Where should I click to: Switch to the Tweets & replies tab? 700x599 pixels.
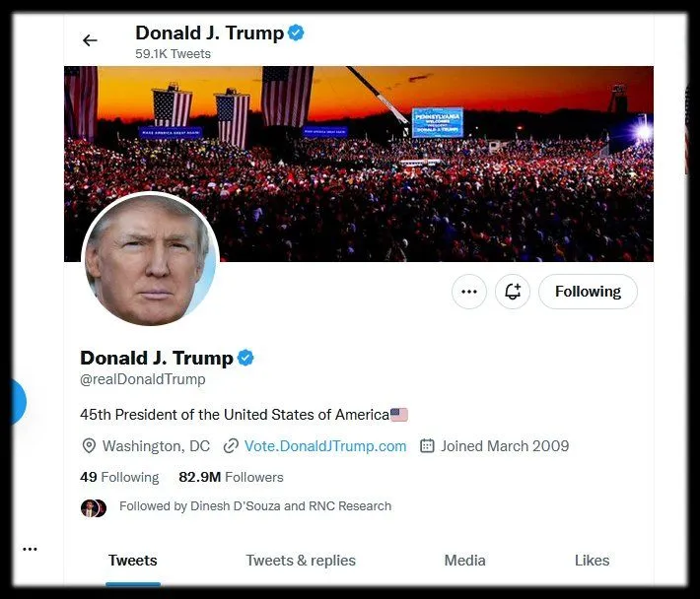point(301,561)
